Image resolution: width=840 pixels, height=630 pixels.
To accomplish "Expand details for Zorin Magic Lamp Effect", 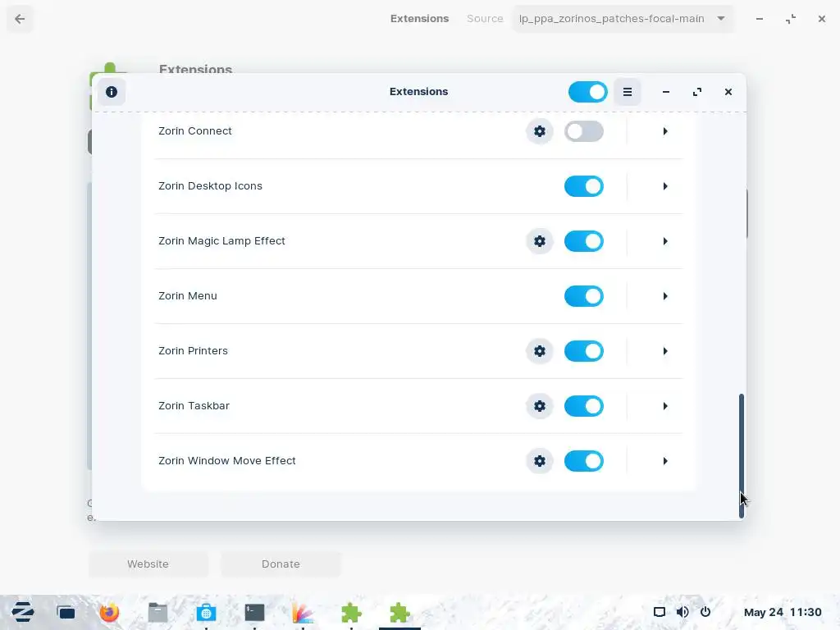I will pos(664,241).
